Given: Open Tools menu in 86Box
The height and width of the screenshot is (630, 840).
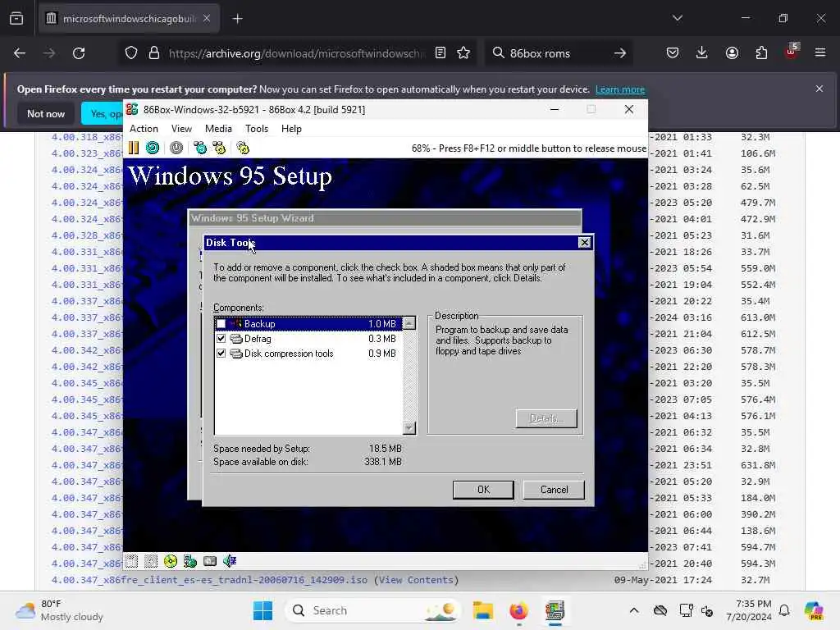Looking at the screenshot, I should pos(257,129).
